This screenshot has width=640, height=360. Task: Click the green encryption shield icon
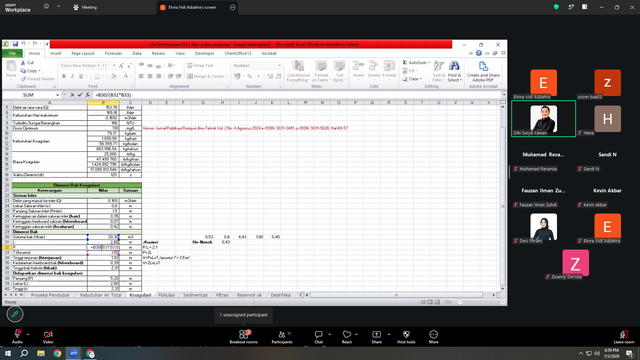[556, 7]
